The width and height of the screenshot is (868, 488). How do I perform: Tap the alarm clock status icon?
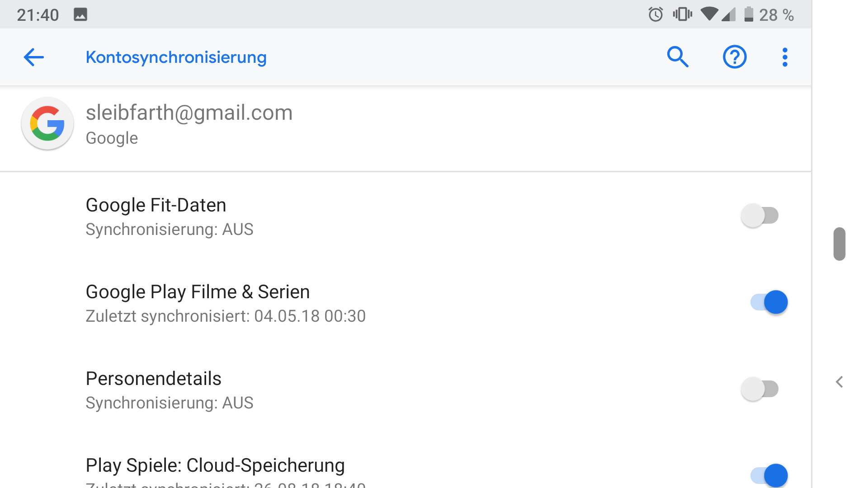[656, 15]
